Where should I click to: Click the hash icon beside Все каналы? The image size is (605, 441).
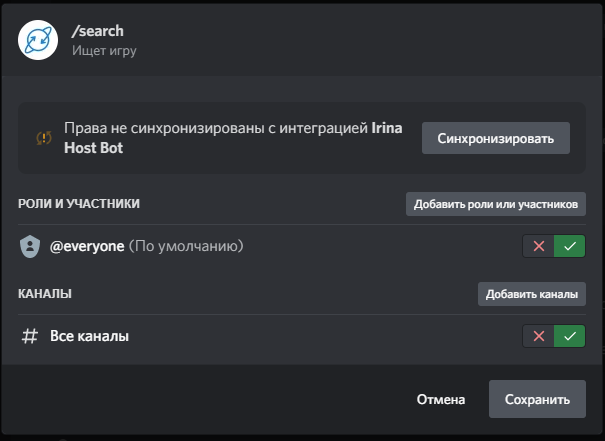click(x=30, y=336)
